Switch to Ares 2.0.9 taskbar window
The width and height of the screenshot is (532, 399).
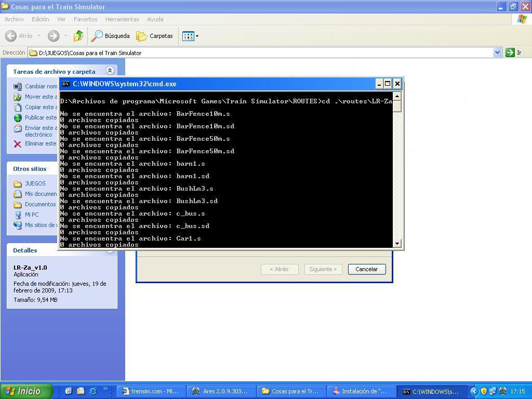pos(220,391)
